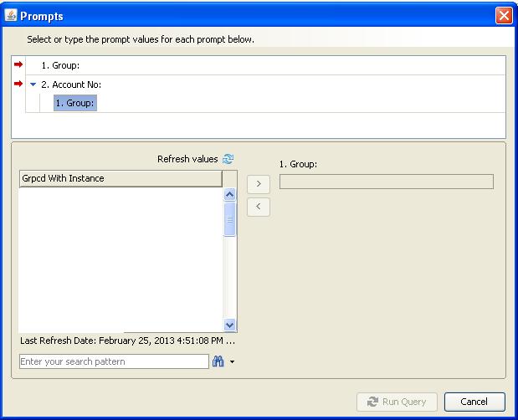Click the Java icon in the title bar
The height and width of the screenshot is (420, 518).
[x=11, y=16]
